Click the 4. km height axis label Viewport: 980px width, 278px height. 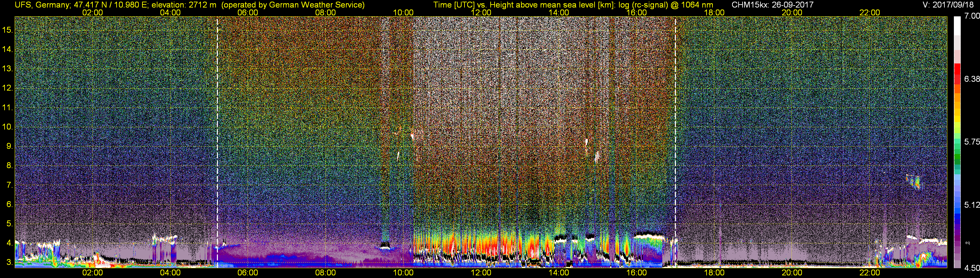[9, 243]
